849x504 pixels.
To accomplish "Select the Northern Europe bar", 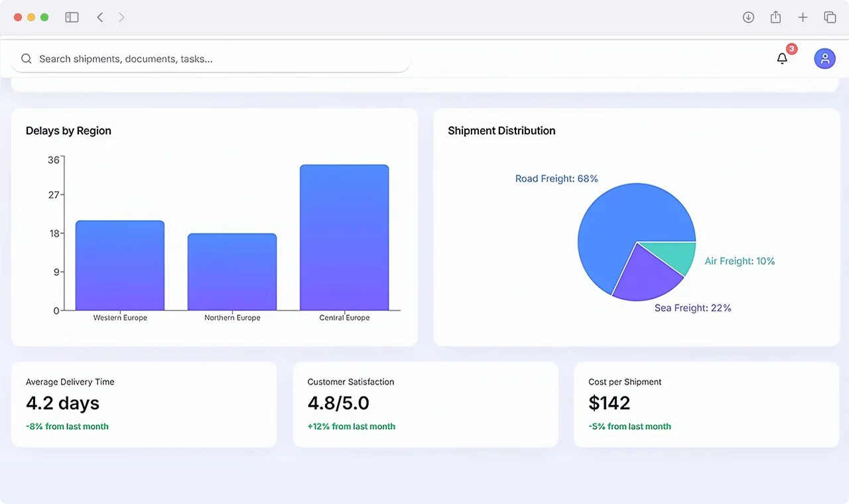I will pyautogui.click(x=232, y=272).
